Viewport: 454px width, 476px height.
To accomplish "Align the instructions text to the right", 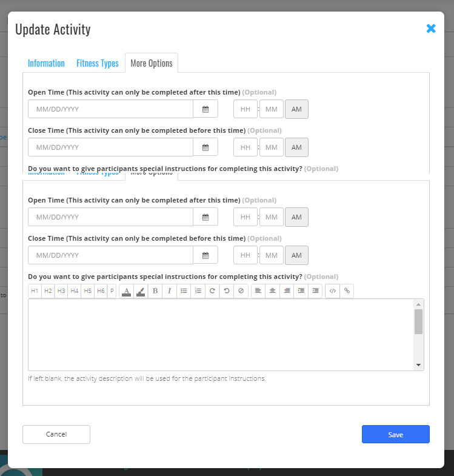I will [287, 291].
